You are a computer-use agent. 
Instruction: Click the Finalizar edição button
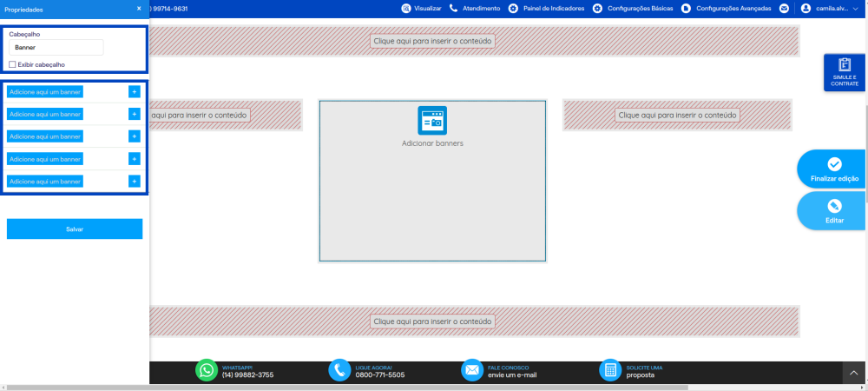tap(832, 169)
